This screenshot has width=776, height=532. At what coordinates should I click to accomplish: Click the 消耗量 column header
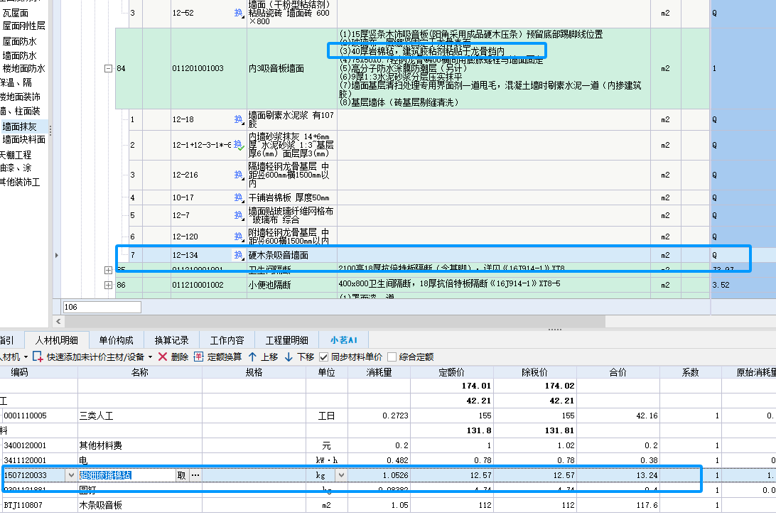point(379,372)
